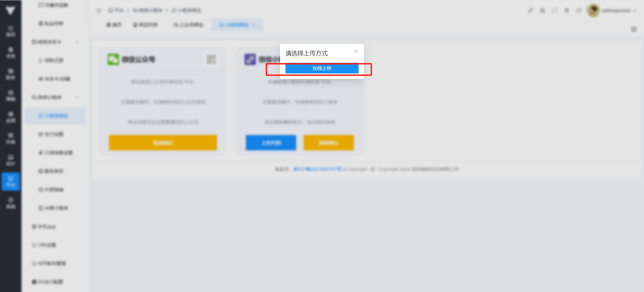Close the 请选择上传方式 dialog

[x=356, y=51]
